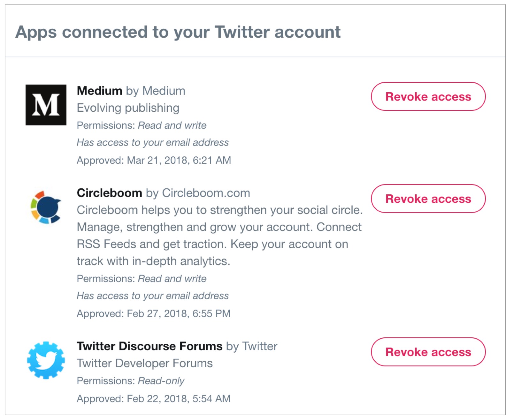Click the Medium app logo icon
The height and width of the screenshot is (420, 513).
point(46,105)
